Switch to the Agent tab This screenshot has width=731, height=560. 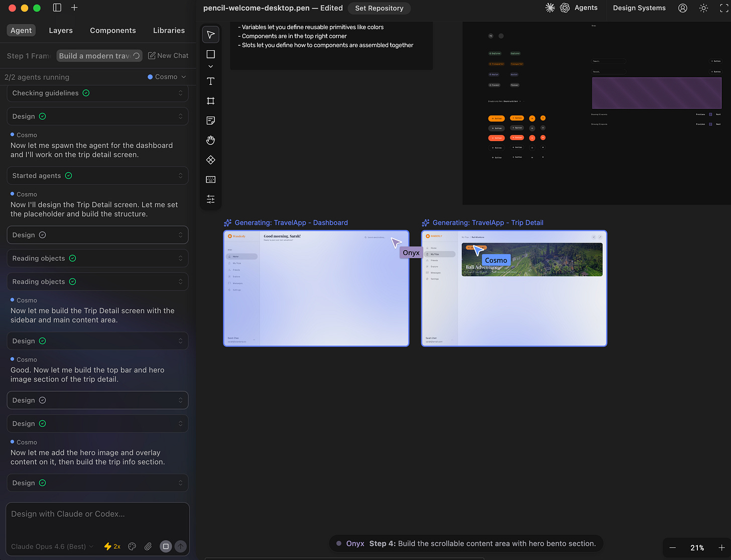(21, 30)
